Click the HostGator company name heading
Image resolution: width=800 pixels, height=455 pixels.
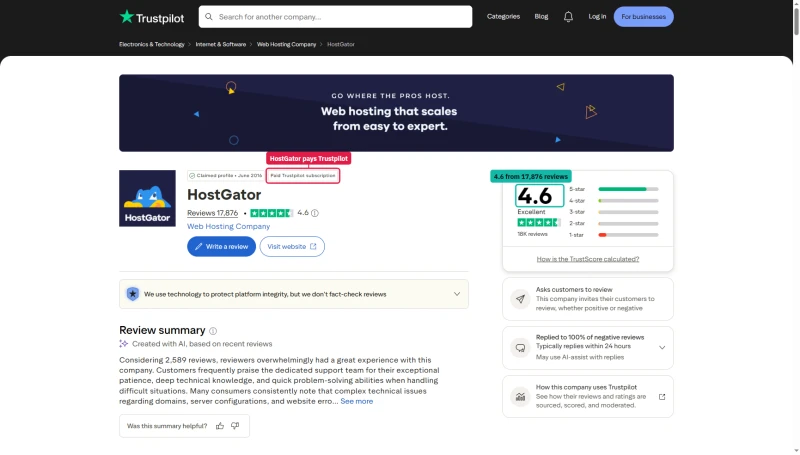(224, 195)
